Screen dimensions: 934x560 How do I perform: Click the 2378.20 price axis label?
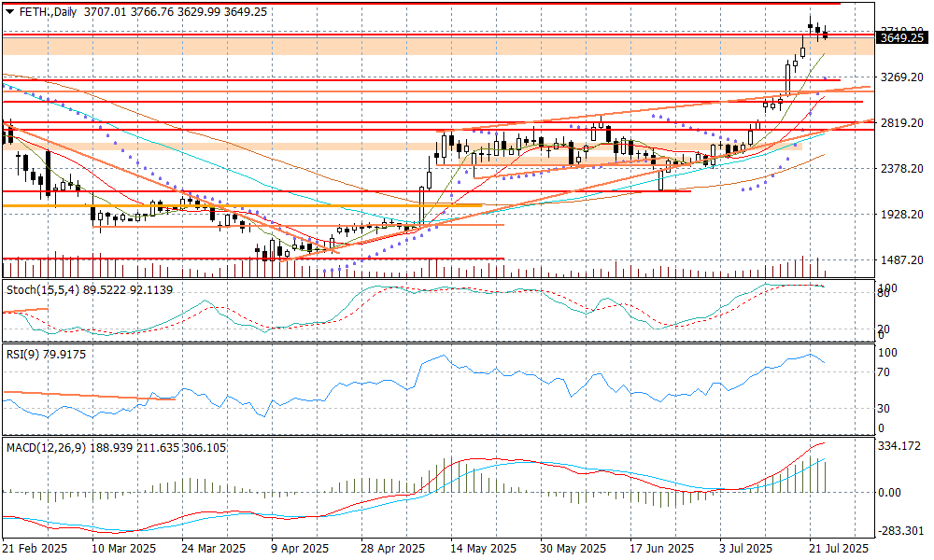coord(902,168)
